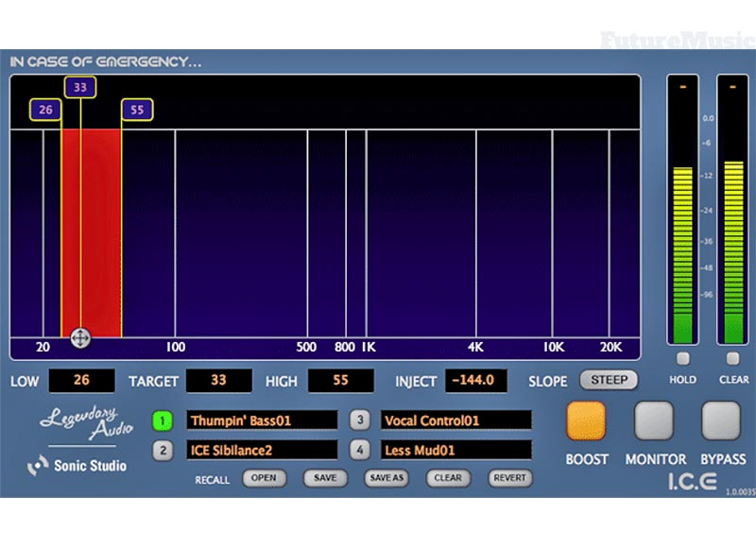Viewport: 756px width, 548px height.
Task: Click the HIGH value field showing 55
Action: pos(341,380)
